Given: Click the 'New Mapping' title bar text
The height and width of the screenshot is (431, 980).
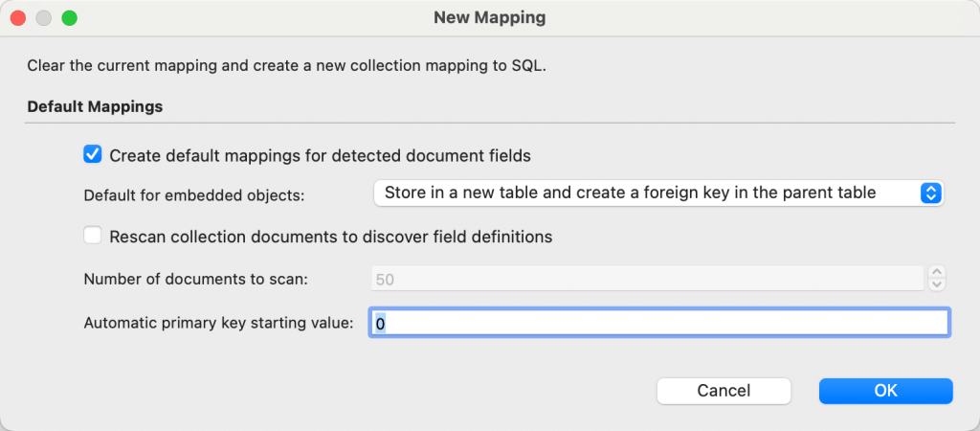Looking at the screenshot, I should pyautogui.click(x=490, y=17).
